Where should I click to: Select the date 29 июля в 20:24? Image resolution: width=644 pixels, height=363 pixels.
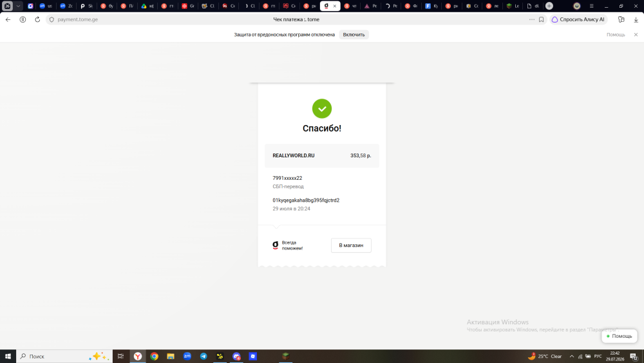pos(291,208)
